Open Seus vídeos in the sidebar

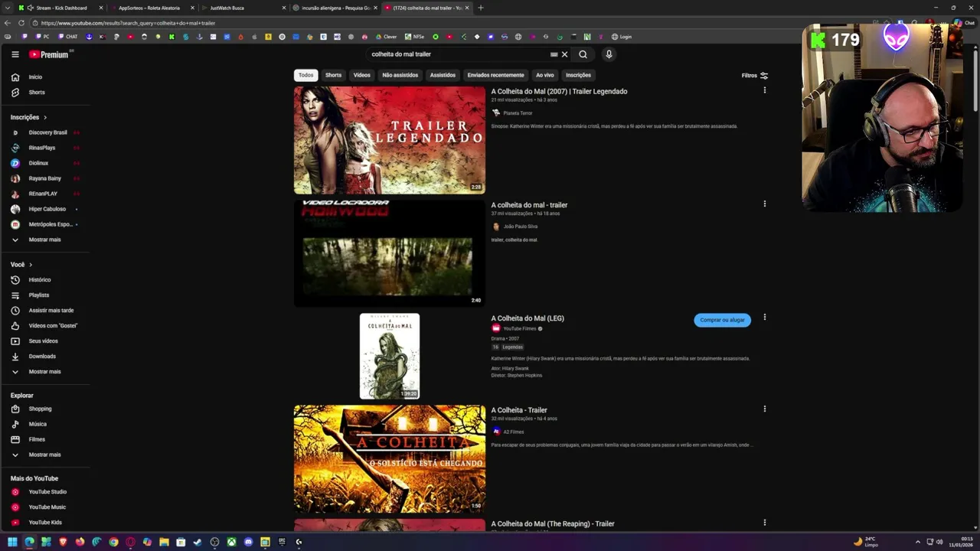(x=44, y=341)
